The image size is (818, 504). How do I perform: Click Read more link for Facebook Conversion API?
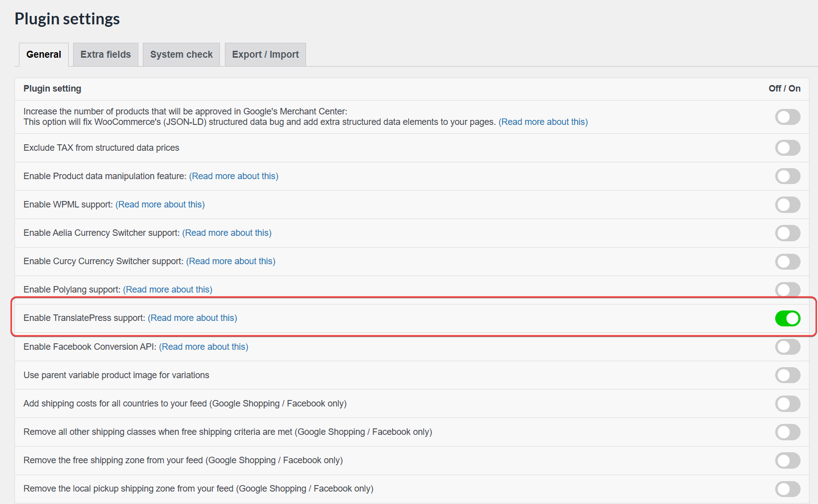point(204,347)
